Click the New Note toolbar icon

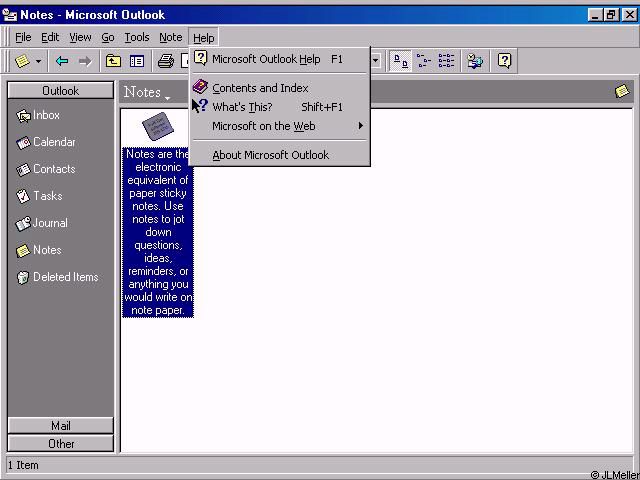(x=22, y=61)
